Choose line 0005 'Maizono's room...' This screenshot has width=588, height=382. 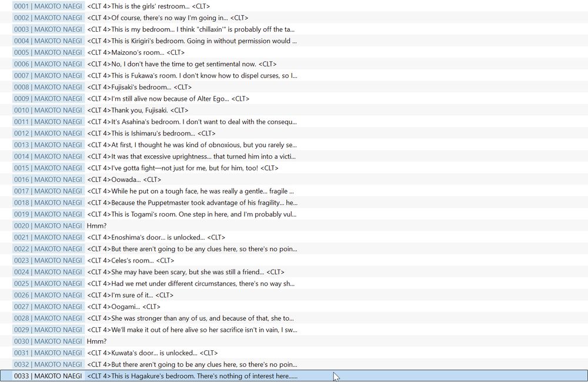coord(294,52)
